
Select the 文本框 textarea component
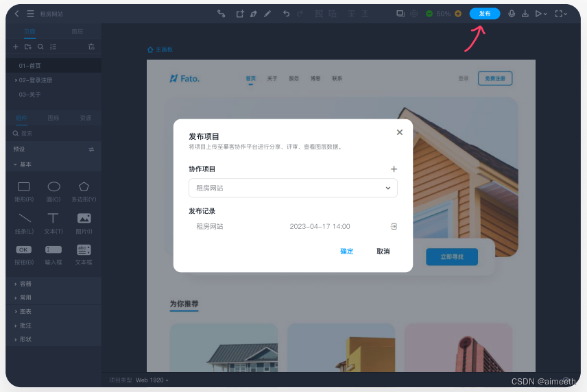point(84,255)
